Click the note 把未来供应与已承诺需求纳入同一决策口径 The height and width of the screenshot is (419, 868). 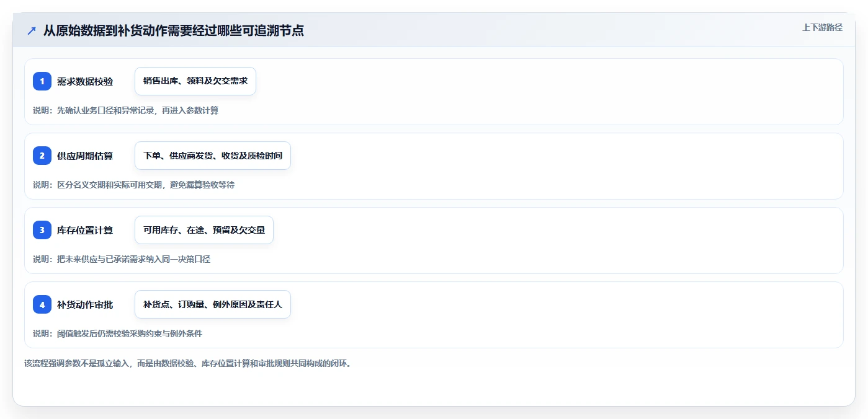click(x=134, y=259)
